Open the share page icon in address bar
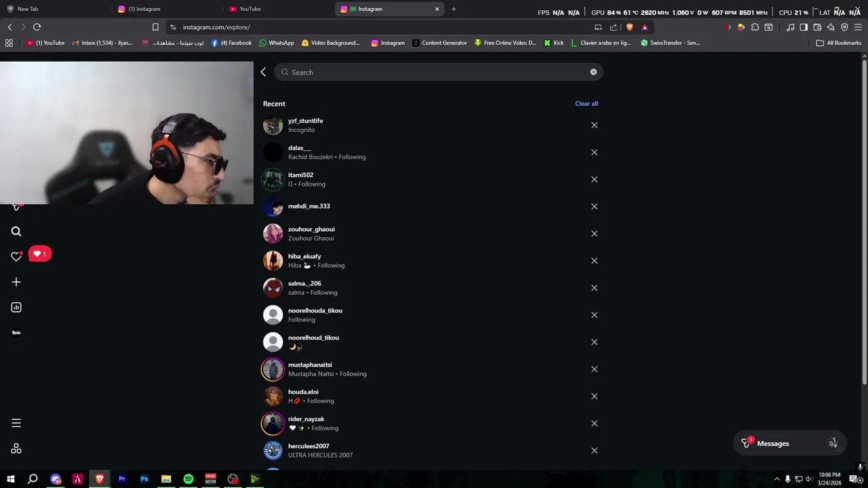 coord(614,27)
